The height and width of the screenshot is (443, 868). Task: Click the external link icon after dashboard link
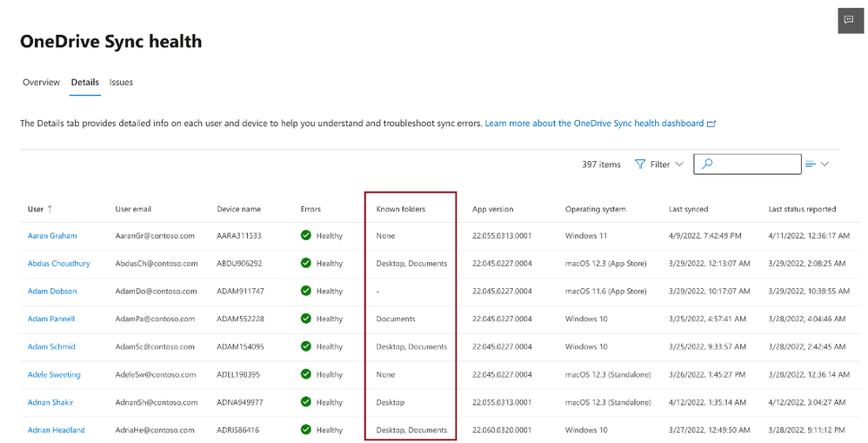point(712,124)
